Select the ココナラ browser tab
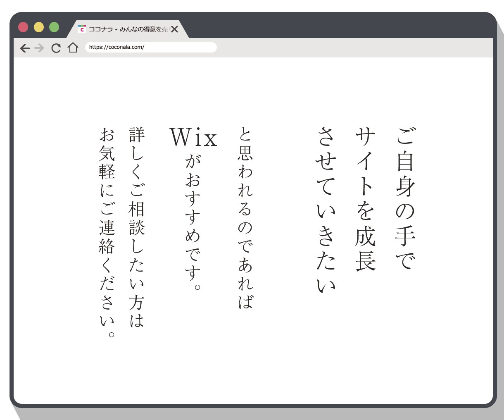 [128, 29]
